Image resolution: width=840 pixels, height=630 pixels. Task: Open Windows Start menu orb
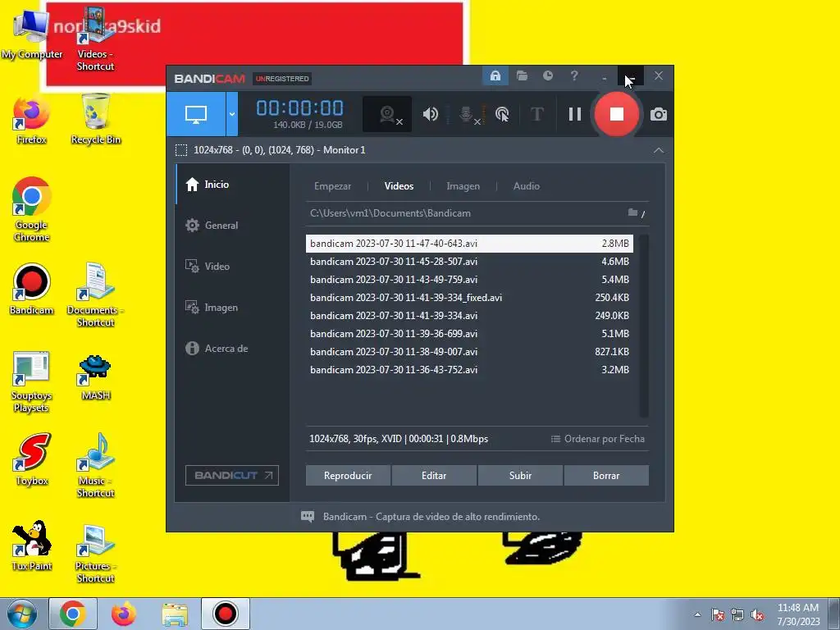tap(22, 614)
